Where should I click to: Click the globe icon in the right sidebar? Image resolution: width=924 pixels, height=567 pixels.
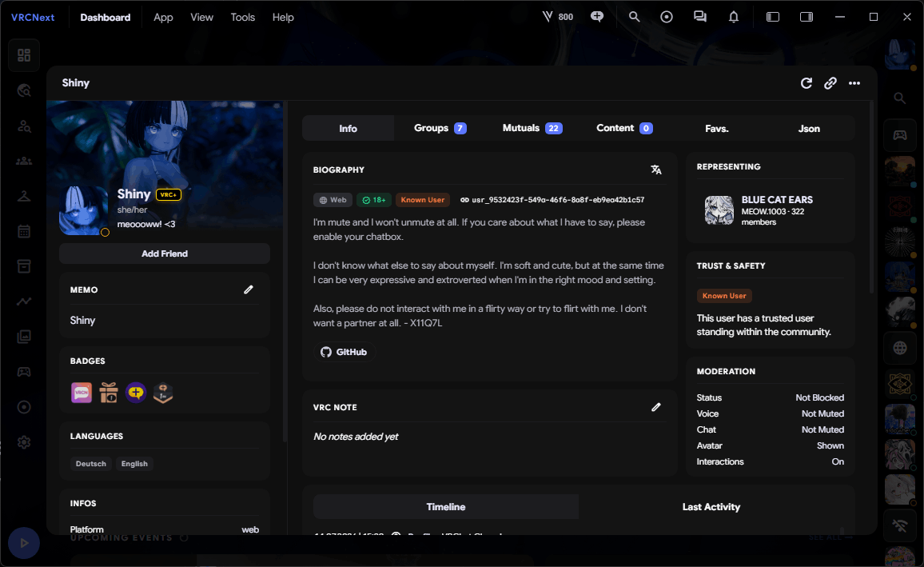coord(900,348)
